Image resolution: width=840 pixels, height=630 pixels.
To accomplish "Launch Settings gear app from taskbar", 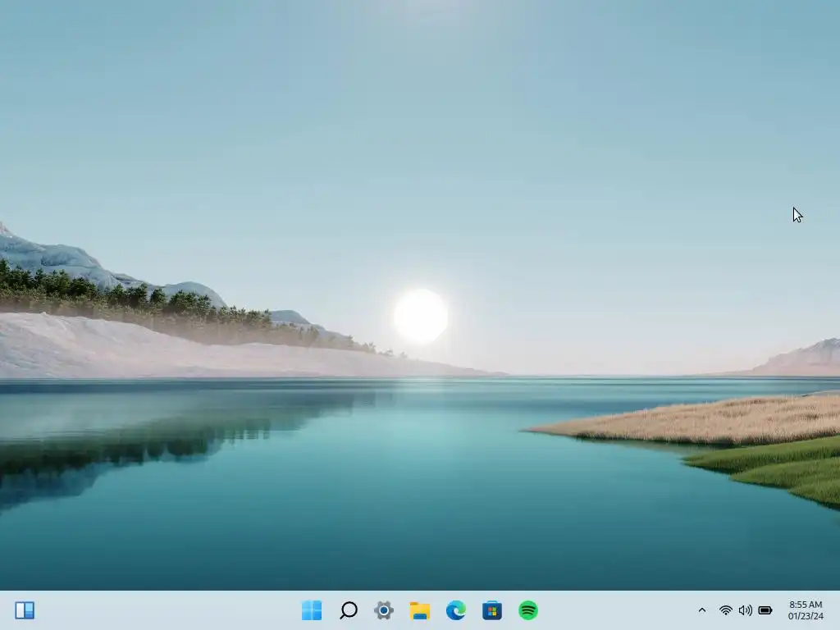I will (384, 610).
